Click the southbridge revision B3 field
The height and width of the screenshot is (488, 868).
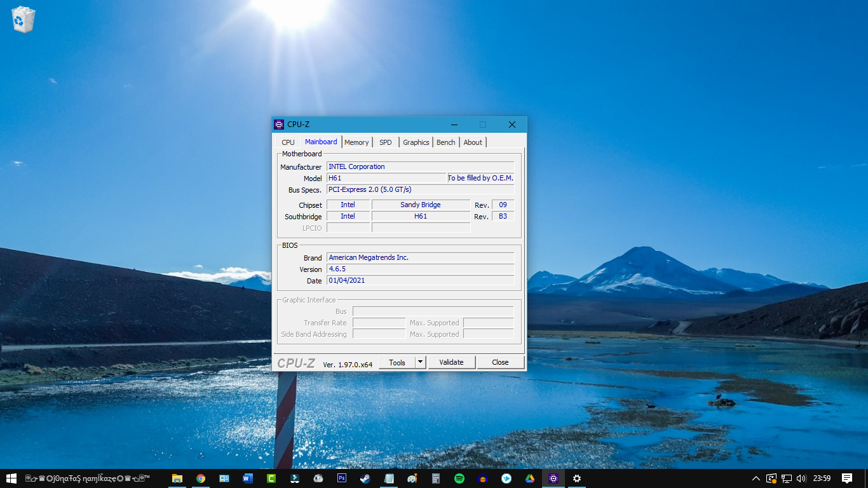click(x=503, y=216)
